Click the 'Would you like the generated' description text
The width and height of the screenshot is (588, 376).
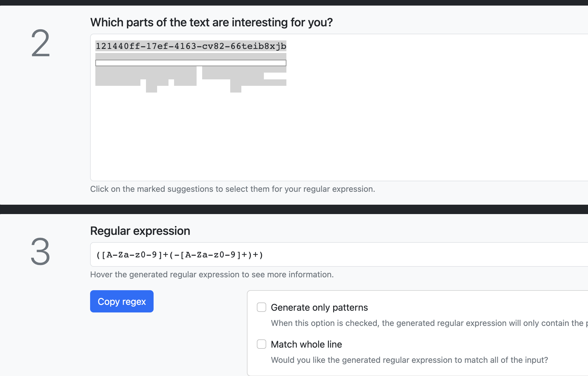[x=409, y=360]
